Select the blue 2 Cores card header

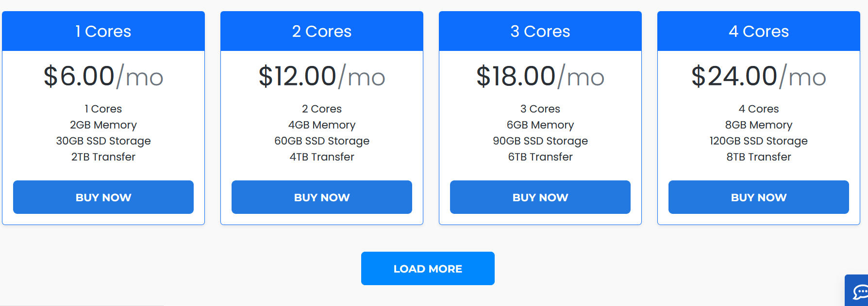click(x=322, y=32)
